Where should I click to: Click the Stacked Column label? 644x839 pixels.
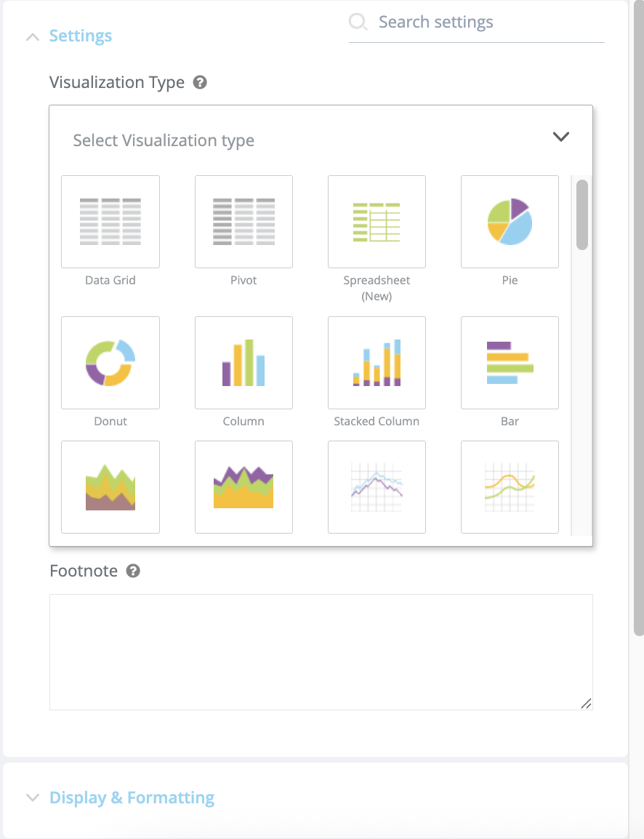[x=377, y=422]
